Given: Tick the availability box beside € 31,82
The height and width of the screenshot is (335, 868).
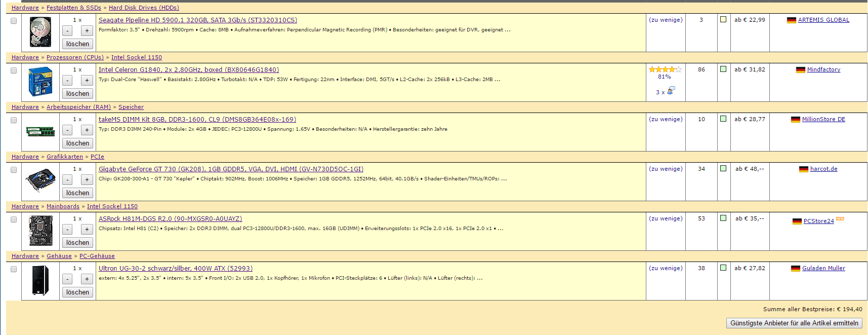Looking at the screenshot, I should (724, 69).
